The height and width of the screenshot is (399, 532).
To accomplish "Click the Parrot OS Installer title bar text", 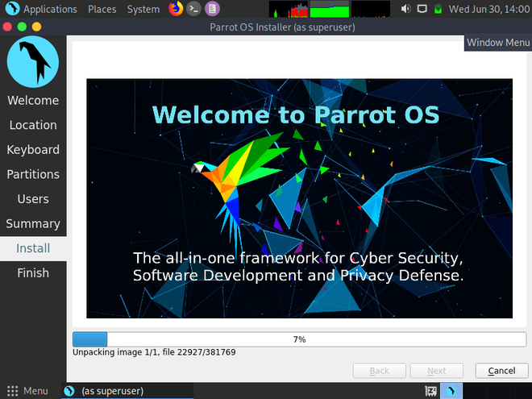I will pyautogui.click(x=282, y=27).
